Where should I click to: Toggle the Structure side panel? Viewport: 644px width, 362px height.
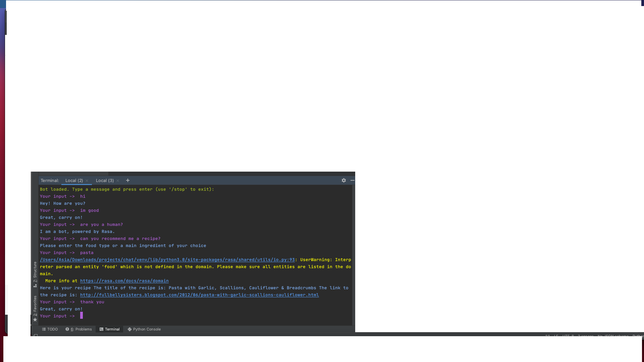point(35,271)
